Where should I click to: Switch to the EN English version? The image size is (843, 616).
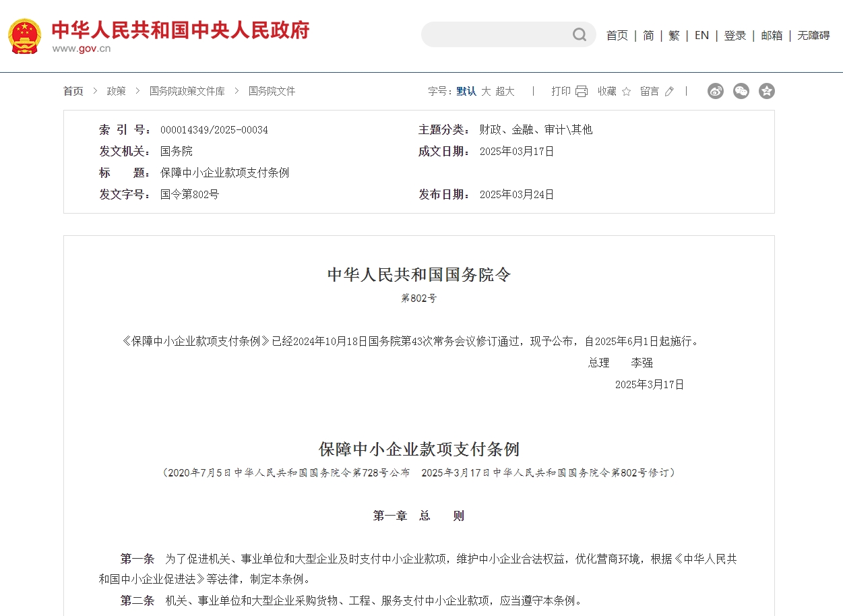click(x=701, y=35)
